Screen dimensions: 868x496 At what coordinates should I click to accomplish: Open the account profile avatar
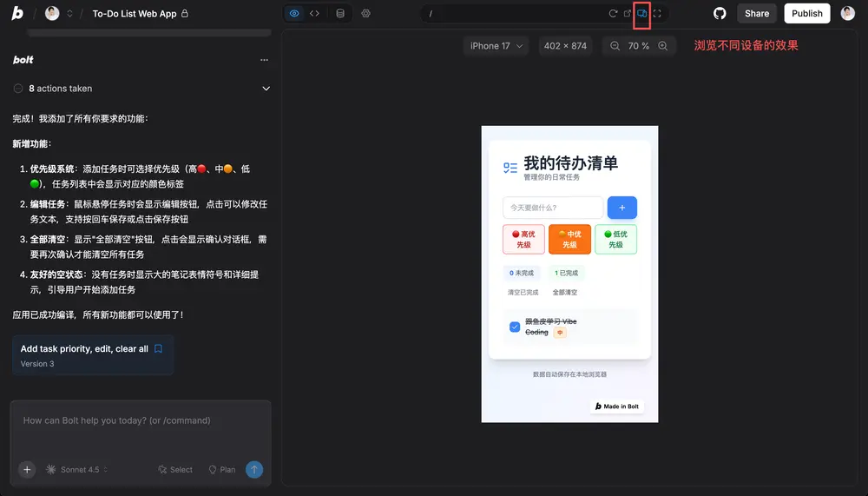(x=847, y=13)
